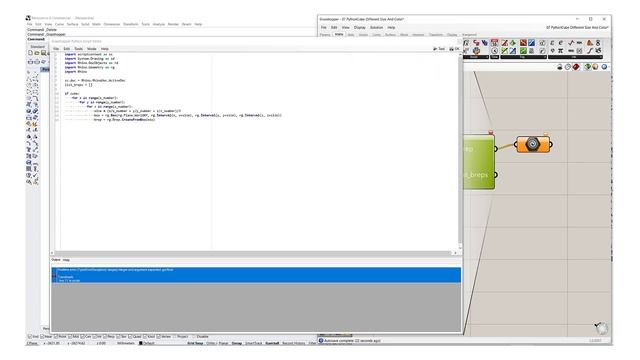Screen dimensions: 640x360
Task: Open Grasshopper Display menu
Action: pyautogui.click(x=360, y=27)
